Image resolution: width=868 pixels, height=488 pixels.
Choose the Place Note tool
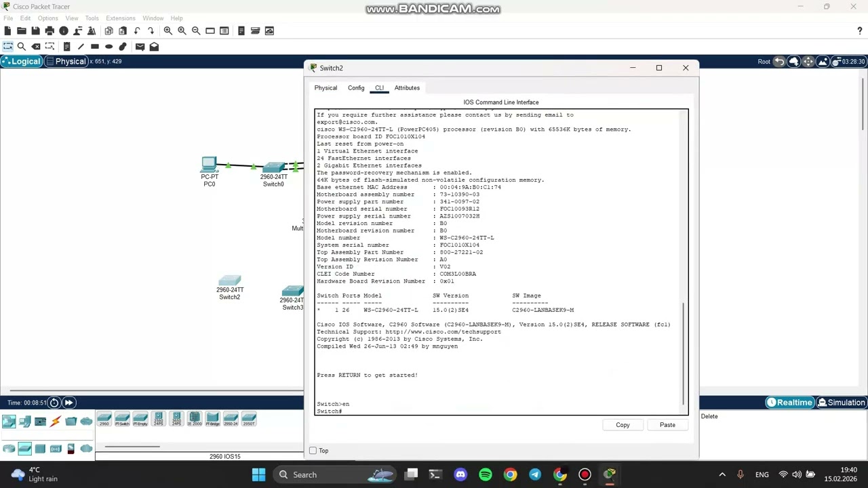(x=66, y=47)
